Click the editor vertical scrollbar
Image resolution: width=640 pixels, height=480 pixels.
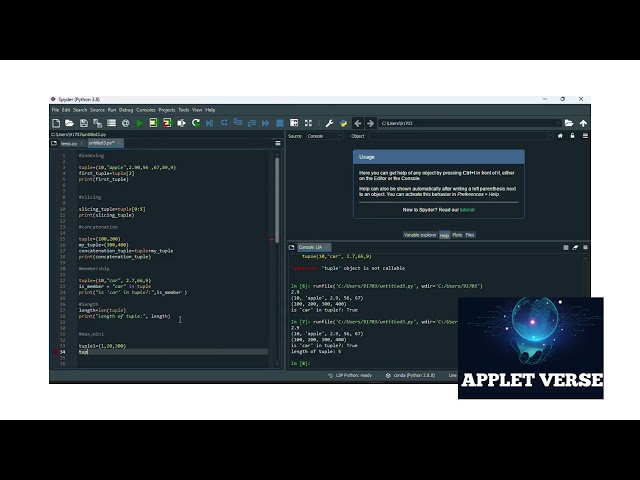pyautogui.click(x=277, y=200)
